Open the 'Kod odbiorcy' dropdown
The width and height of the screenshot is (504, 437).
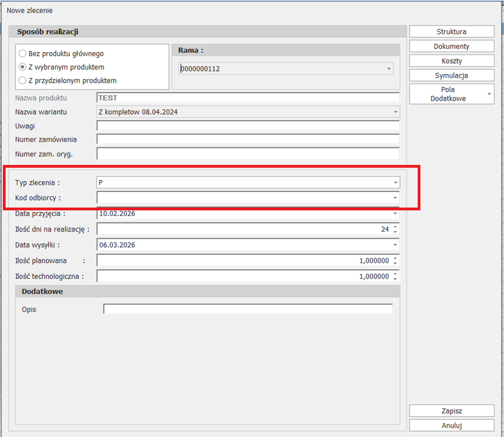pyautogui.click(x=395, y=197)
